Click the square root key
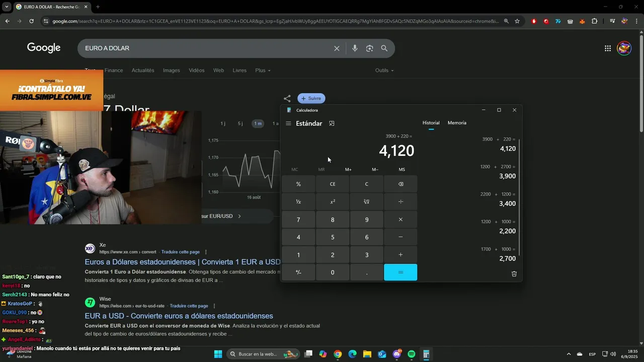The width and height of the screenshot is (644, 362). [366, 202]
